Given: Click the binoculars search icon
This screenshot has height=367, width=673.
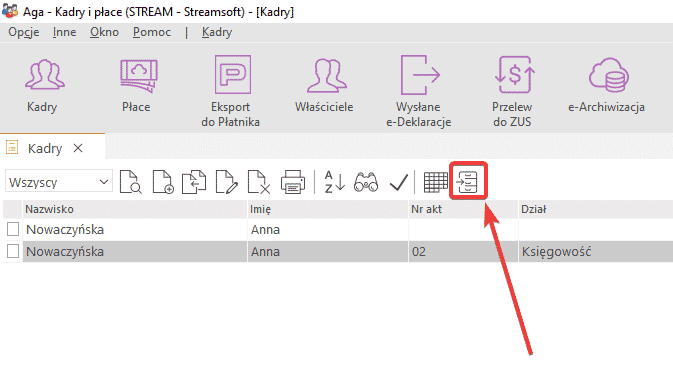Looking at the screenshot, I should coord(366,182).
